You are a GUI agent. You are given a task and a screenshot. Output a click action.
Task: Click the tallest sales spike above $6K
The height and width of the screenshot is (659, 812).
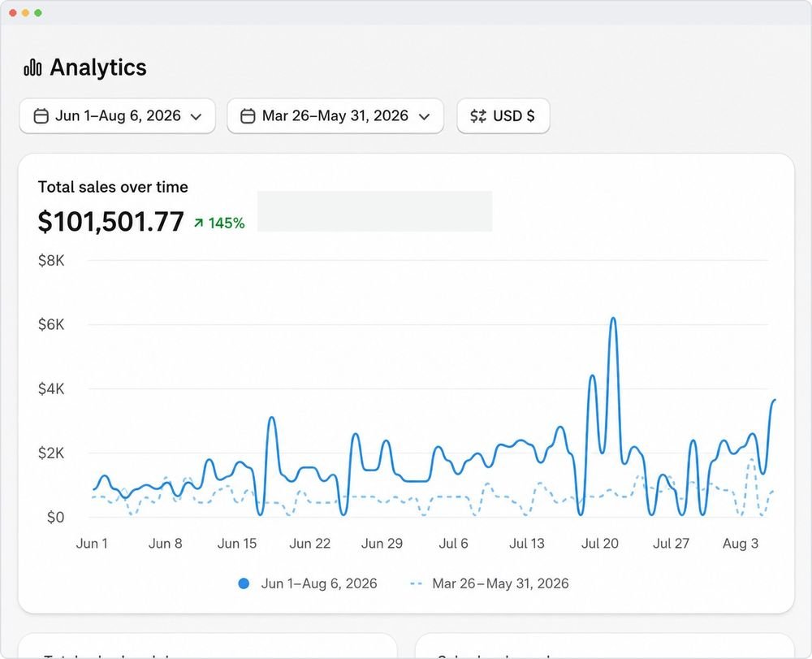tap(614, 319)
